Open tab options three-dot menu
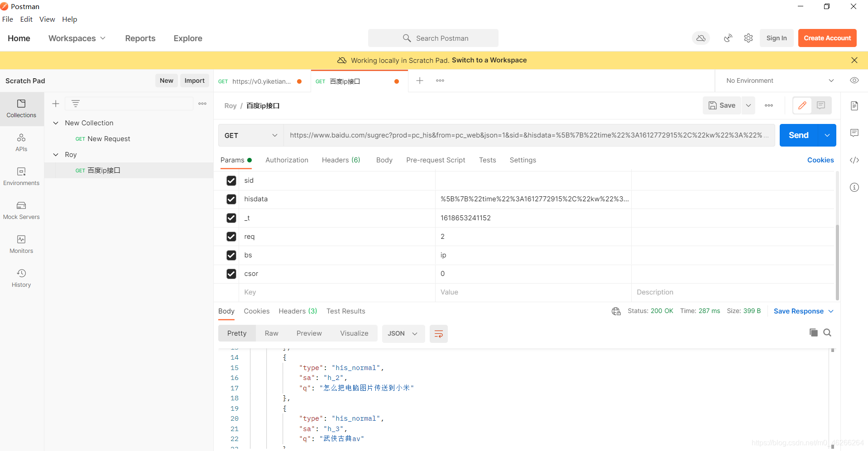The height and width of the screenshot is (451, 868). tap(440, 81)
